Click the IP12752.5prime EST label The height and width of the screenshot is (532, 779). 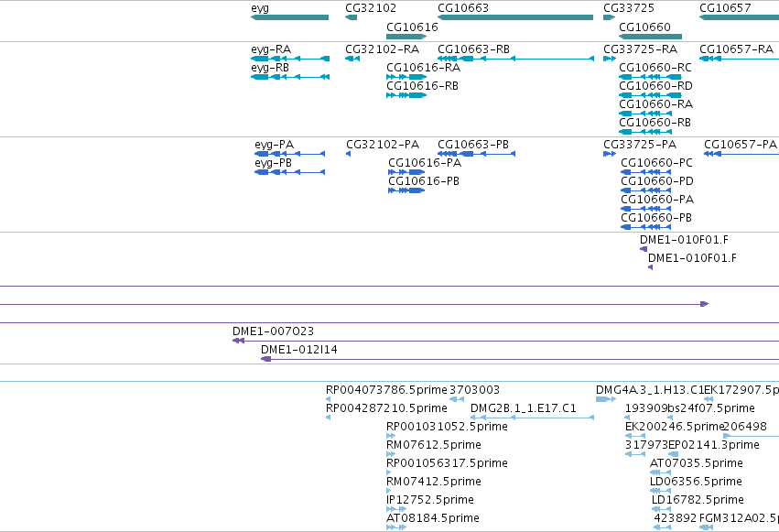coord(430,500)
